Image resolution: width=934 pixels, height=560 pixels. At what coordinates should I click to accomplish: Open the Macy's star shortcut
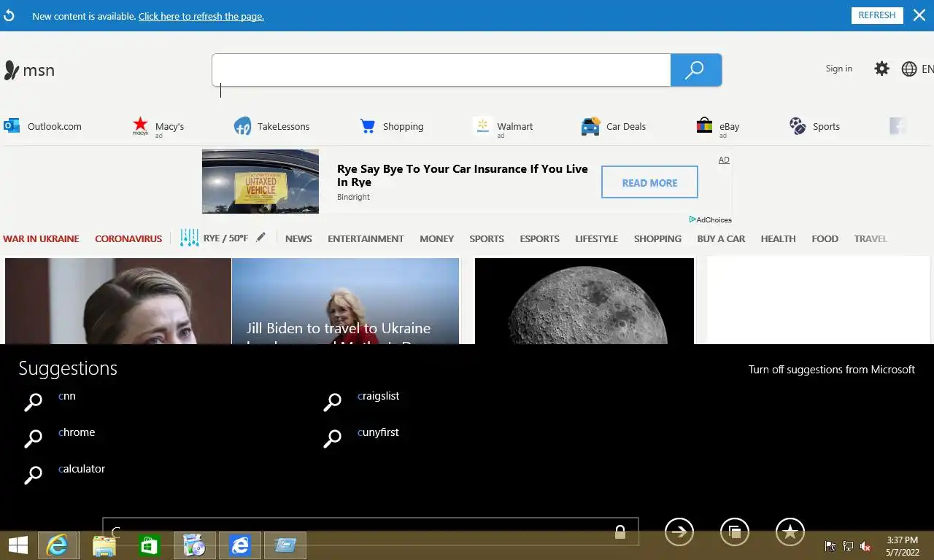pyautogui.click(x=158, y=127)
